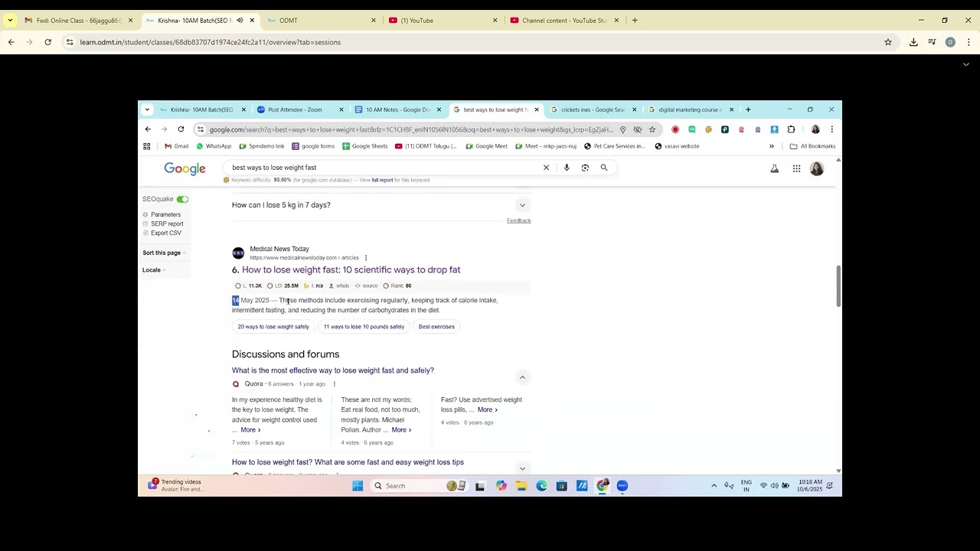Image resolution: width=980 pixels, height=551 pixels.
Task: Open the WhatsApp bookmark
Action: [x=214, y=146]
